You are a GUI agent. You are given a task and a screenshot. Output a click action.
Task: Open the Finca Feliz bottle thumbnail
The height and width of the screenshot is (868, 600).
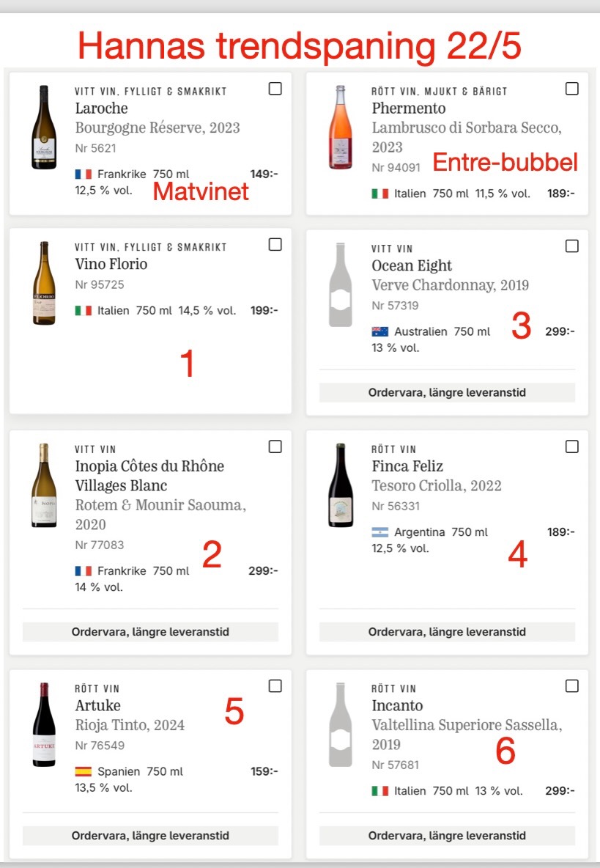point(340,485)
